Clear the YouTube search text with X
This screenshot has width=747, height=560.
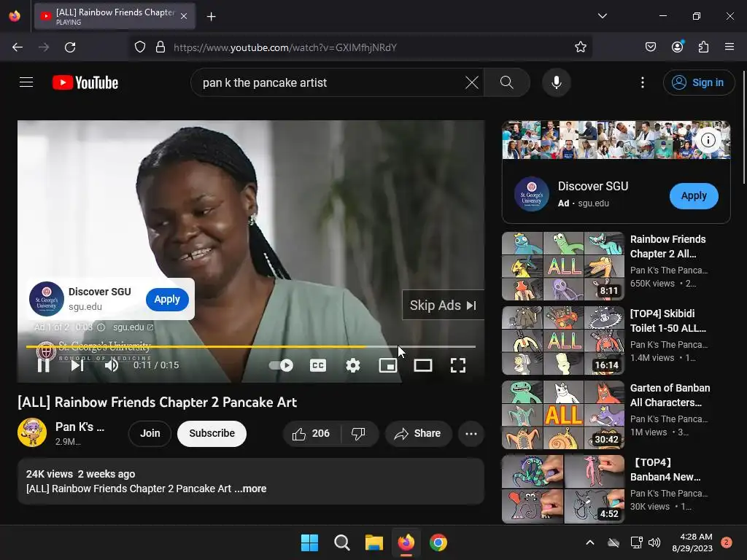[472, 82]
